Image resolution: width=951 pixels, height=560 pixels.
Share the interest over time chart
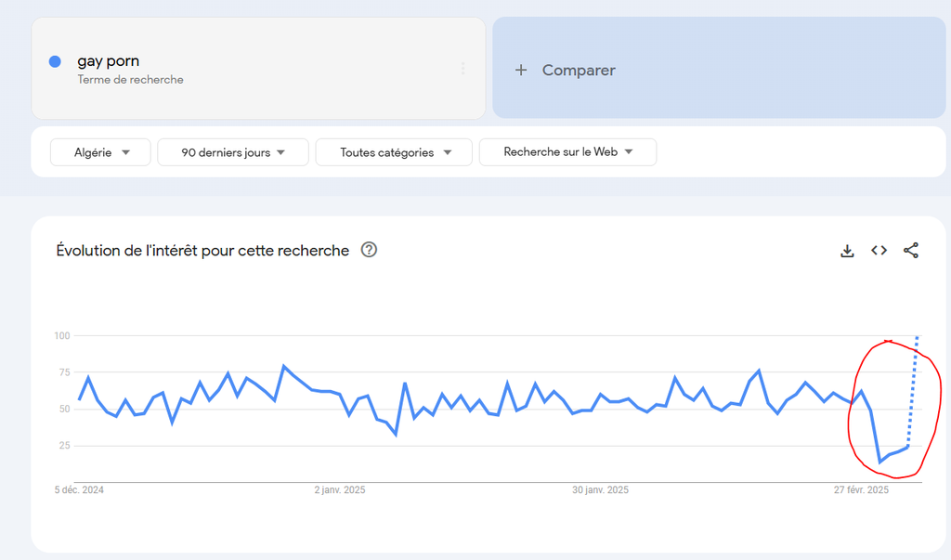(911, 251)
